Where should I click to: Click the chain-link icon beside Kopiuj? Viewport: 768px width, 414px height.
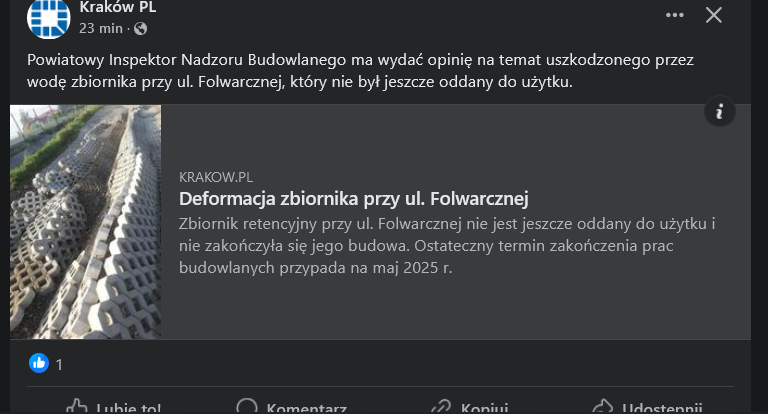pos(440,407)
